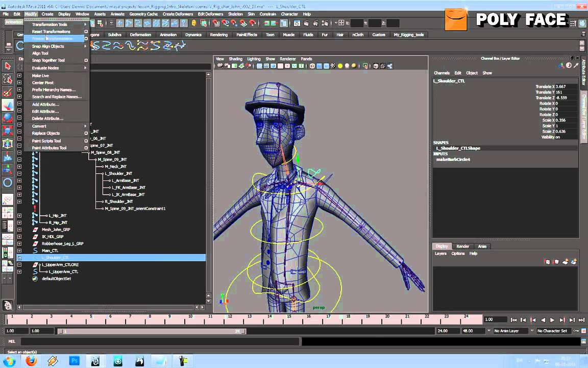Image resolution: width=588 pixels, height=368 pixels.
Task: Choose the Rotate tool sphere icon
Action: tap(8, 118)
